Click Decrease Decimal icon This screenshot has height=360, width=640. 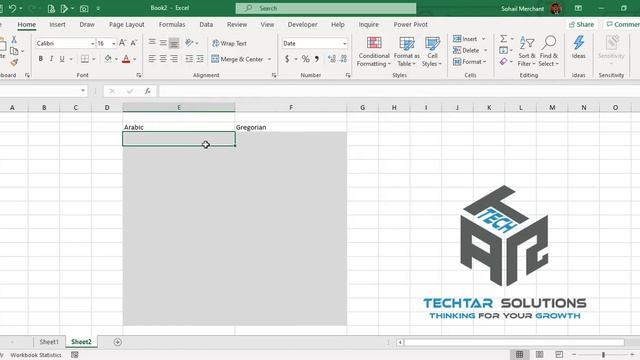(343, 59)
